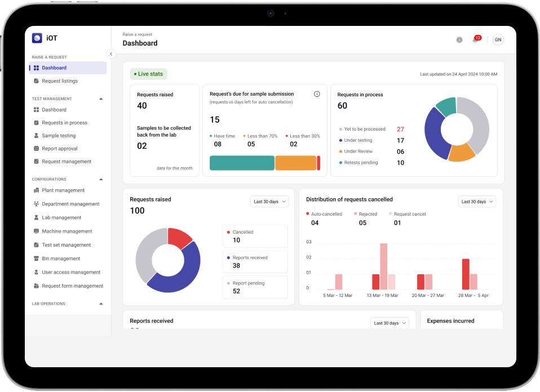Open Request listings in the sidebar
This screenshot has width=540, height=392.
click(x=59, y=81)
